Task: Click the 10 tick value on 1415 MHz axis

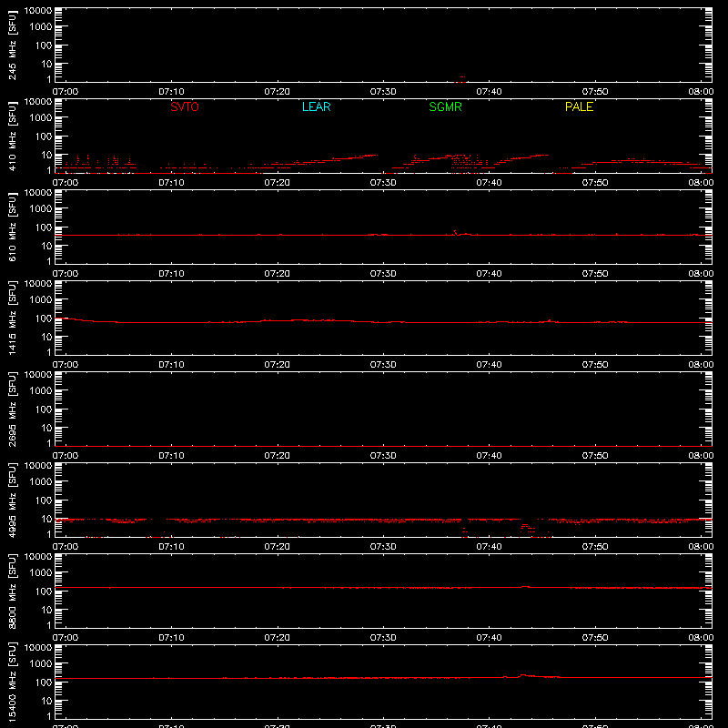Action: [46, 337]
